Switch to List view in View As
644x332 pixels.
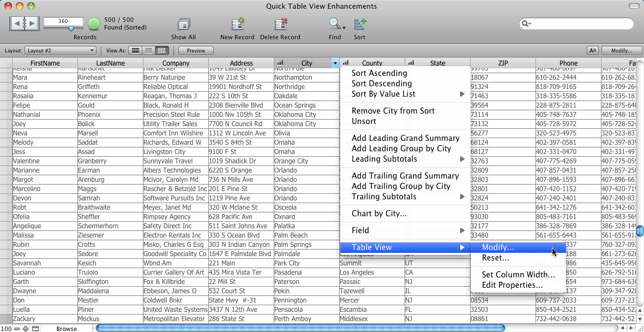click(x=148, y=51)
